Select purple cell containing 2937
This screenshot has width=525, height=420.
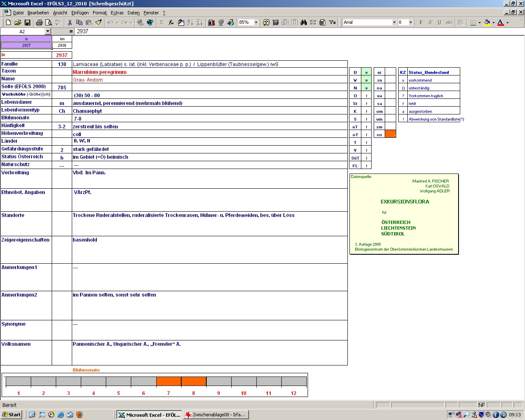26,46
